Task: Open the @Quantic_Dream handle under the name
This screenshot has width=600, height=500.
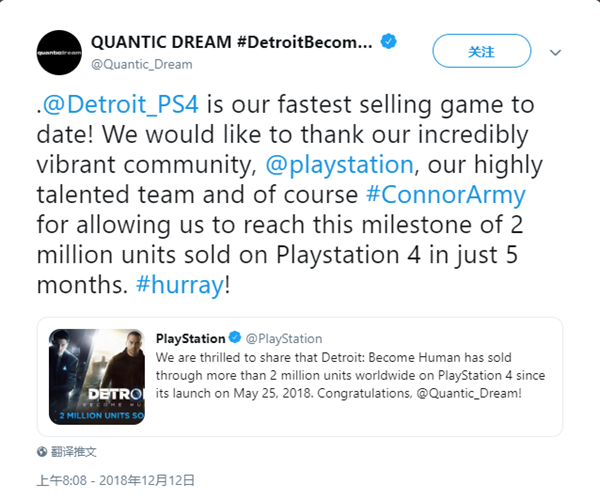Action: pyautogui.click(x=141, y=64)
